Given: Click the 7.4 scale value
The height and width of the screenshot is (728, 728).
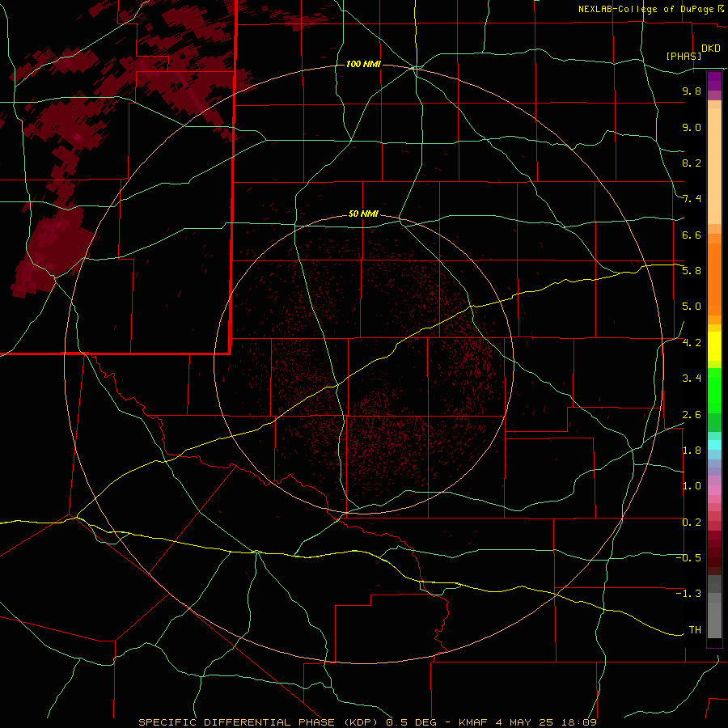Looking at the screenshot, I should coord(692,199).
